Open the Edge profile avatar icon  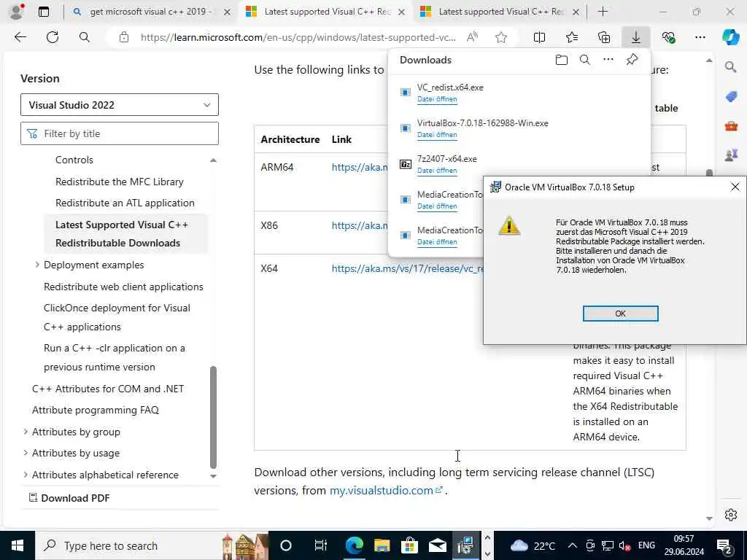pos(16,12)
